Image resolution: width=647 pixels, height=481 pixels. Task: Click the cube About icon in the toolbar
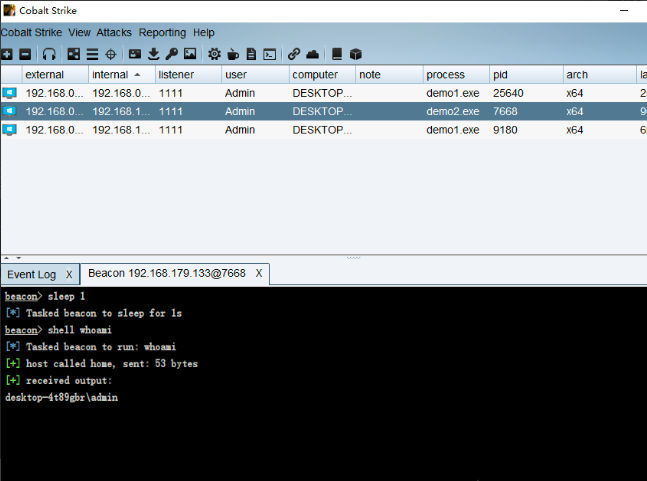tap(356, 54)
